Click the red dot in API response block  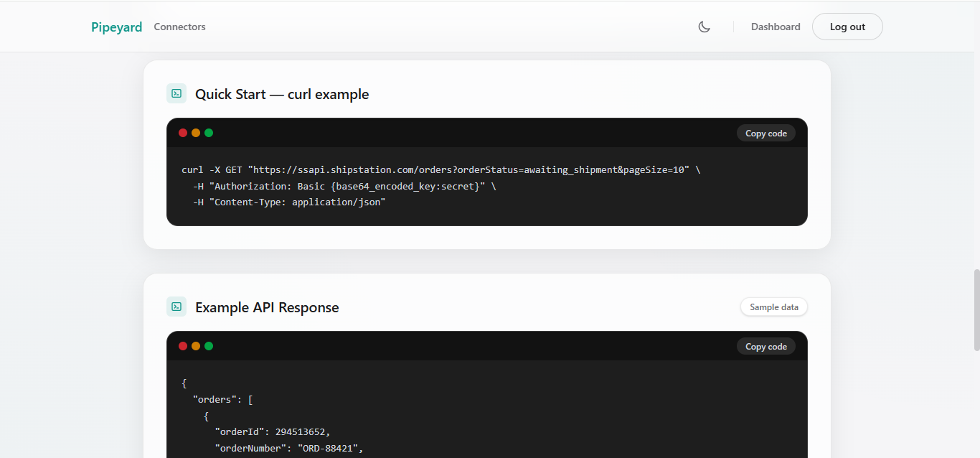(183, 346)
